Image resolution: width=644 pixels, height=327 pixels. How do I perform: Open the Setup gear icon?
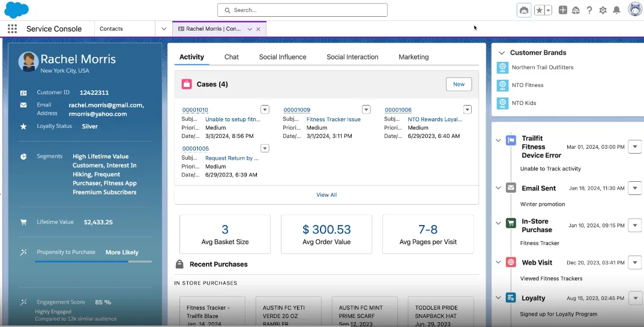(603, 10)
